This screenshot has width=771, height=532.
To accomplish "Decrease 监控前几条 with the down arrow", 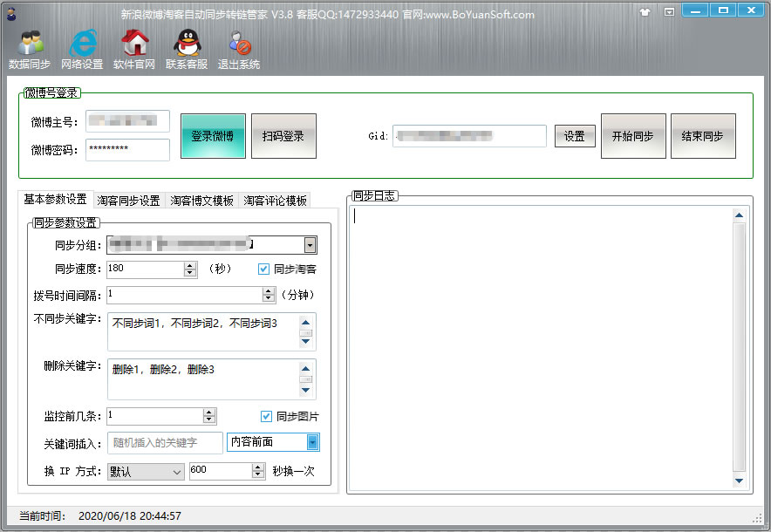I will pyautogui.click(x=209, y=419).
